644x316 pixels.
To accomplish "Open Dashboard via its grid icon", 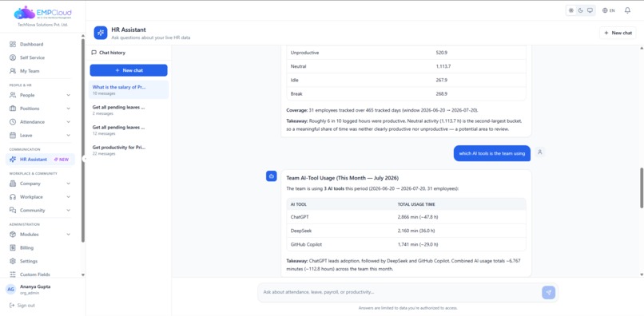I will click(13, 45).
